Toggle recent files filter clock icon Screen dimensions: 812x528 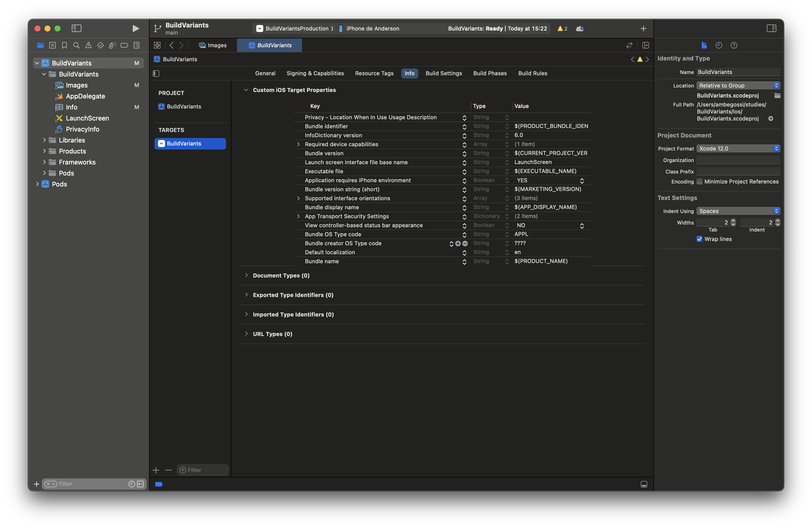point(131,484)
